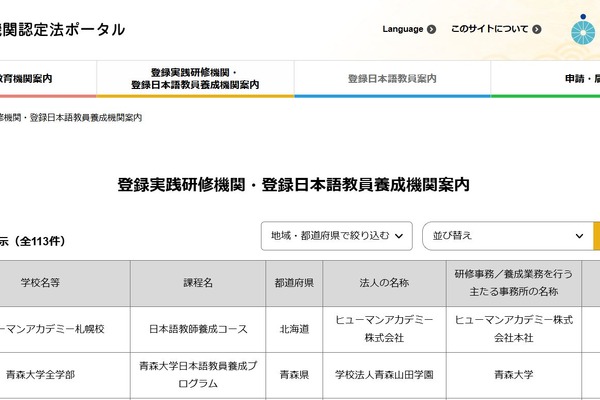This screenshot has height=400, width=600.
Task: Click the arrow icon beside Language
Action: tap(431, 29)
